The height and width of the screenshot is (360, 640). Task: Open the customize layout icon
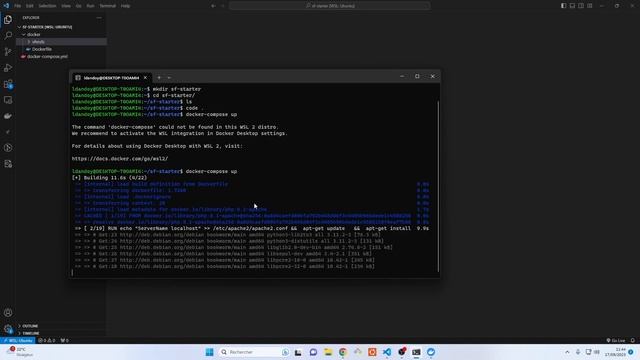coord(590,6)
